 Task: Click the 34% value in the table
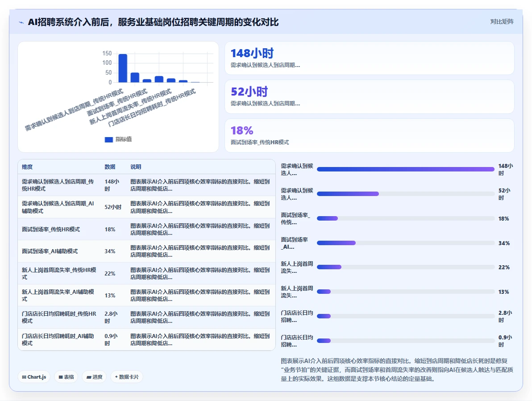[x=110, y=251]
